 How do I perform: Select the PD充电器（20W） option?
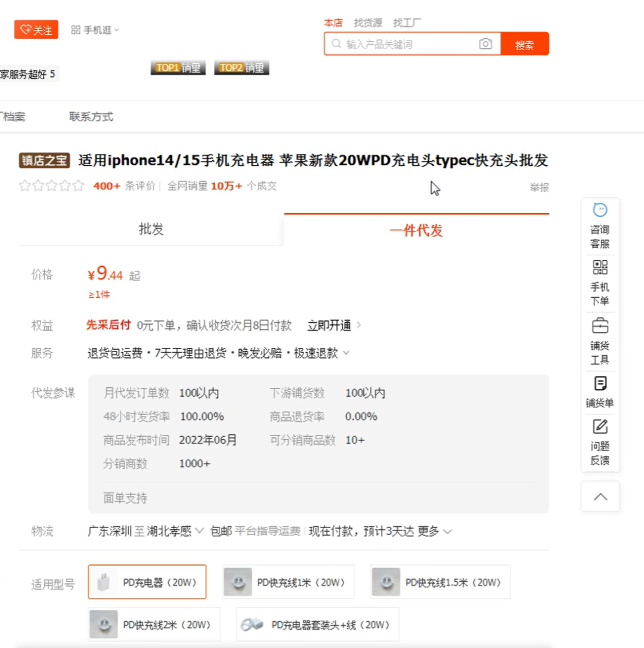click(147, 582)
